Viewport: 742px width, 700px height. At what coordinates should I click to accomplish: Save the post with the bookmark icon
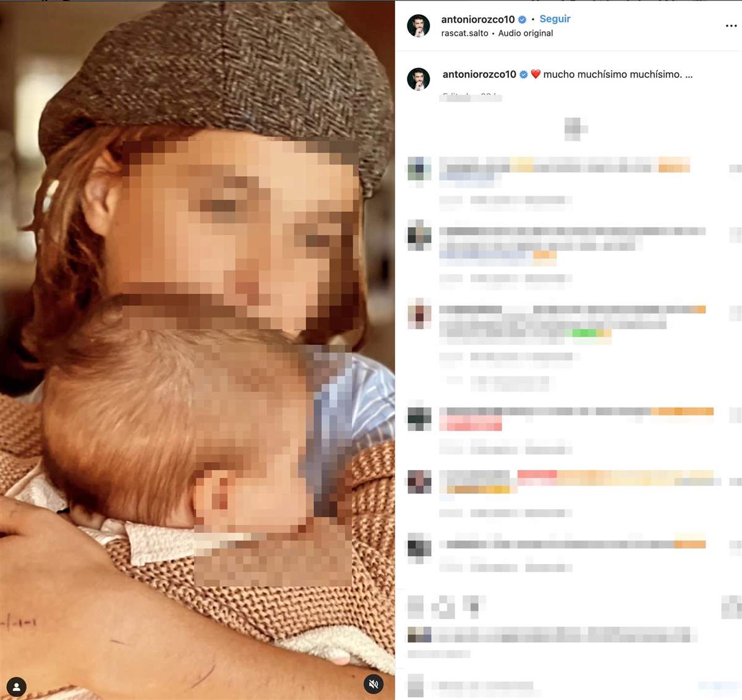[x=731, y=607]
